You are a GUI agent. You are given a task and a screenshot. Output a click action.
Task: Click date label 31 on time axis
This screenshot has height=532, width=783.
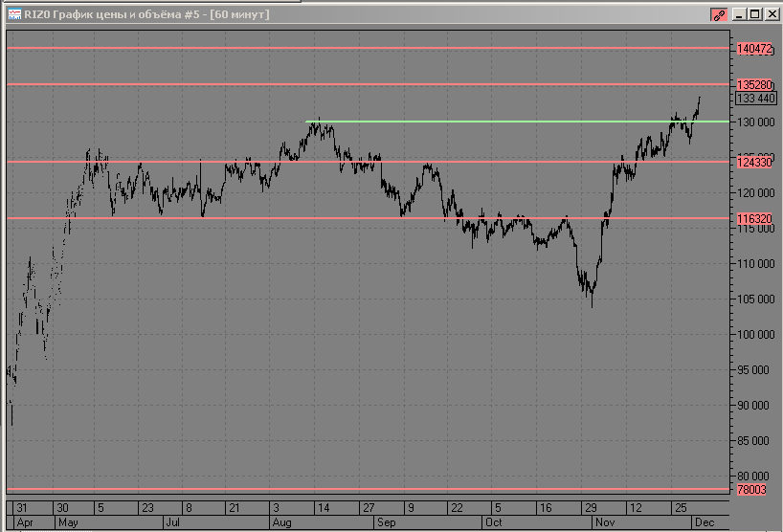click(x=22, y=508)
